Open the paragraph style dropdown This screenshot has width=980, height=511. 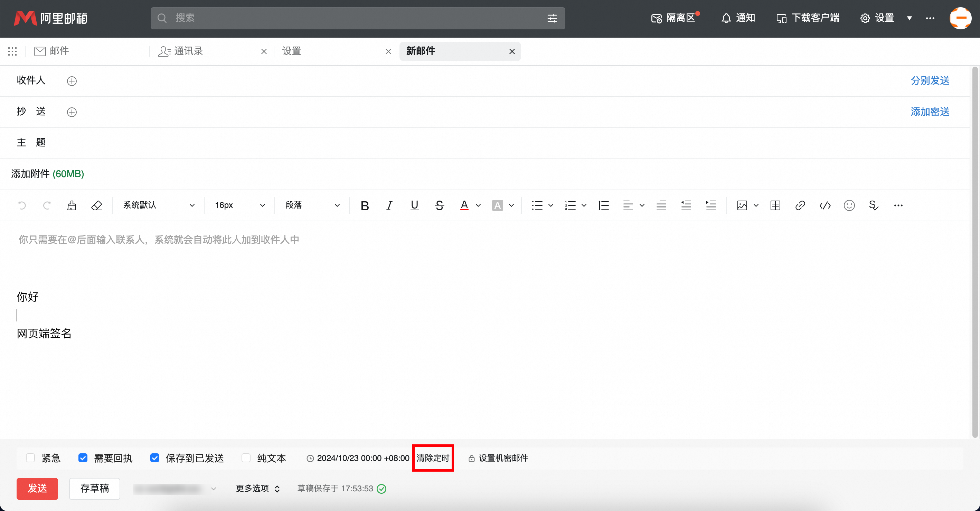coord(311,205)
